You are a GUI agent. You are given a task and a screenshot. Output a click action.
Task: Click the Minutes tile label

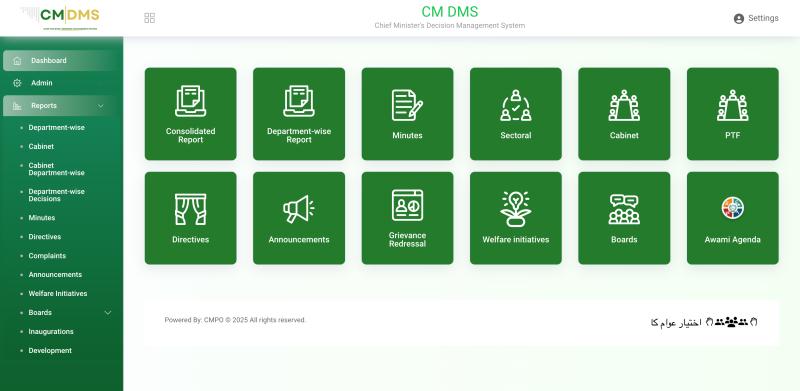(407, 135)
